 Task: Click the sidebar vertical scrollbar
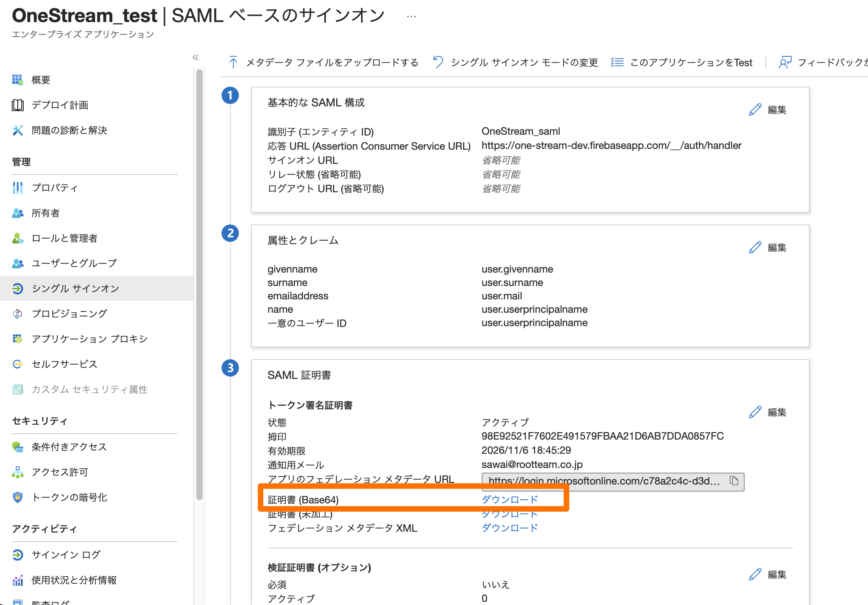point(199,284)
